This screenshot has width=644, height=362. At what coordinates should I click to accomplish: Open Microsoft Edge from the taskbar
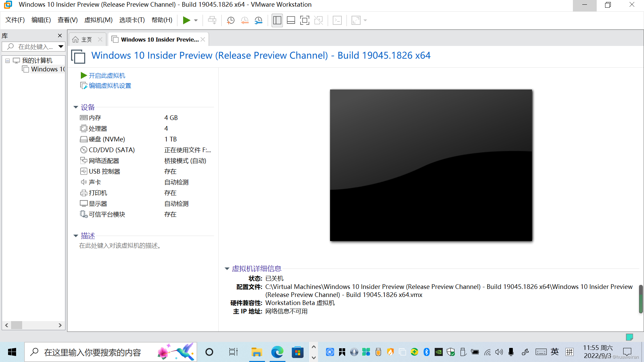coord(277,352)
